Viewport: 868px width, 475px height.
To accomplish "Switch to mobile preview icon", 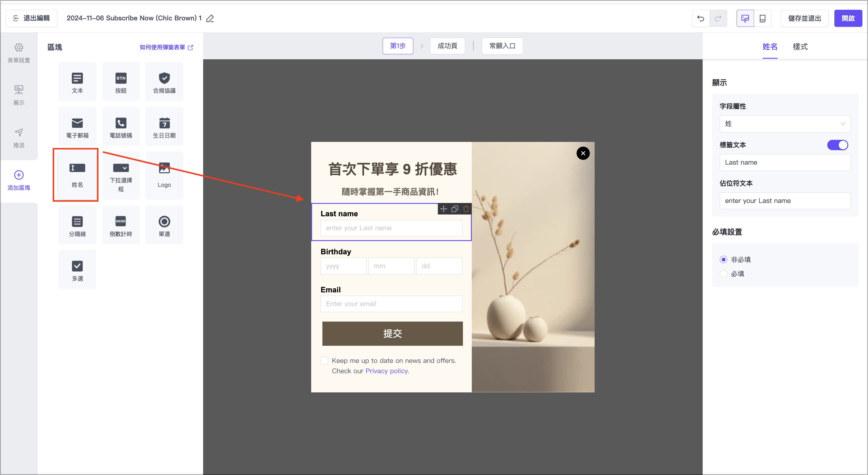I will [762, 18].
